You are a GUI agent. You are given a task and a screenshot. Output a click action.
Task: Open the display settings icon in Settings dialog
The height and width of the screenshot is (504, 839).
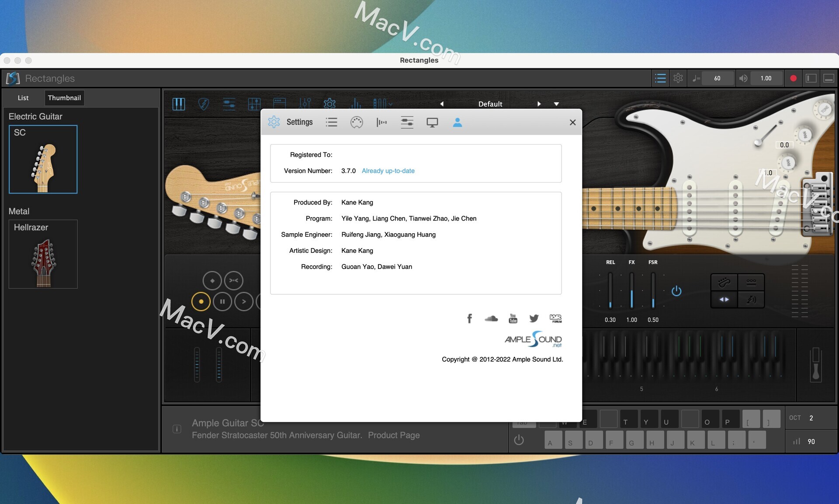(x=432, y=122)
